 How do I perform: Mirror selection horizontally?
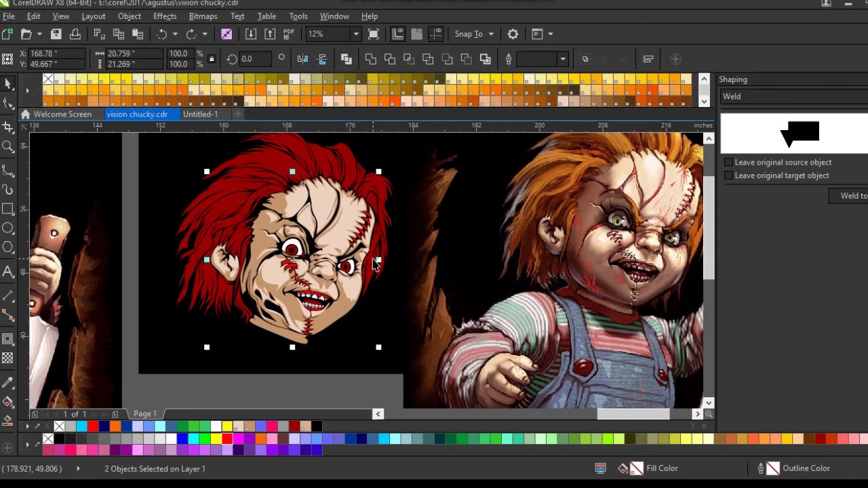[302, 59]
